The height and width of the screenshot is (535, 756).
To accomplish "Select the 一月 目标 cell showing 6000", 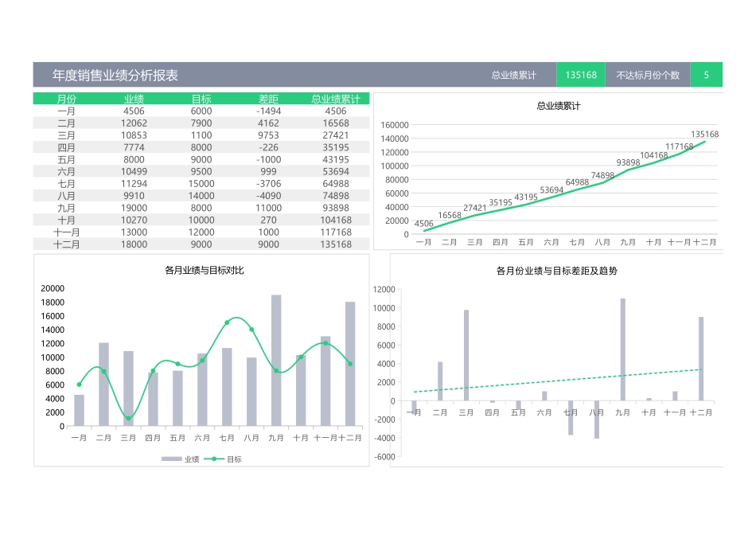I will point(201,111).
